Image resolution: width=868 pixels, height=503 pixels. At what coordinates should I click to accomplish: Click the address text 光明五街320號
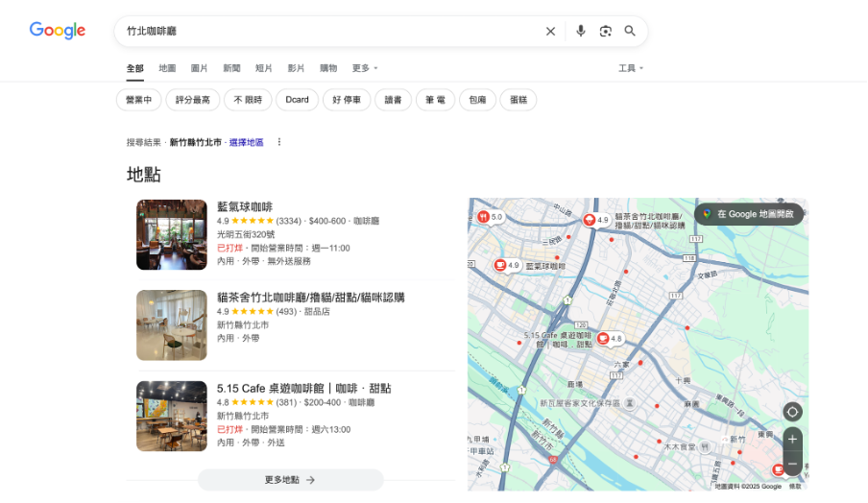click(x=246, y=234)
